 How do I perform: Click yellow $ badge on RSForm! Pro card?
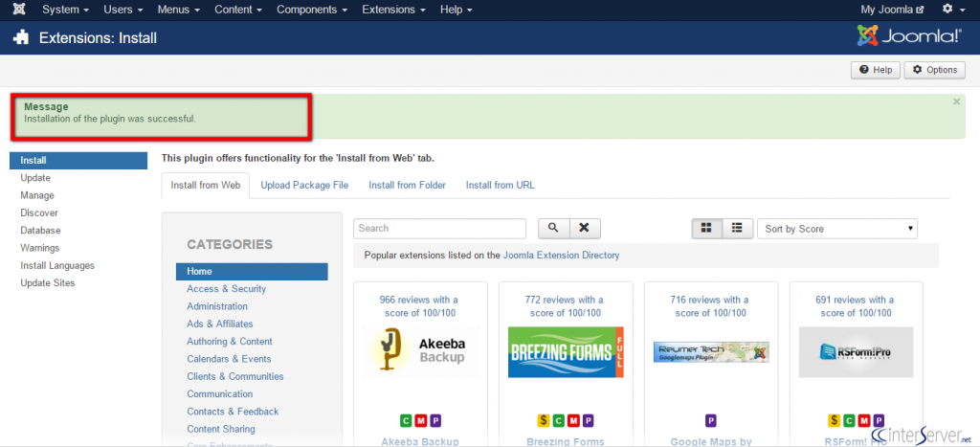pos(835,421)
